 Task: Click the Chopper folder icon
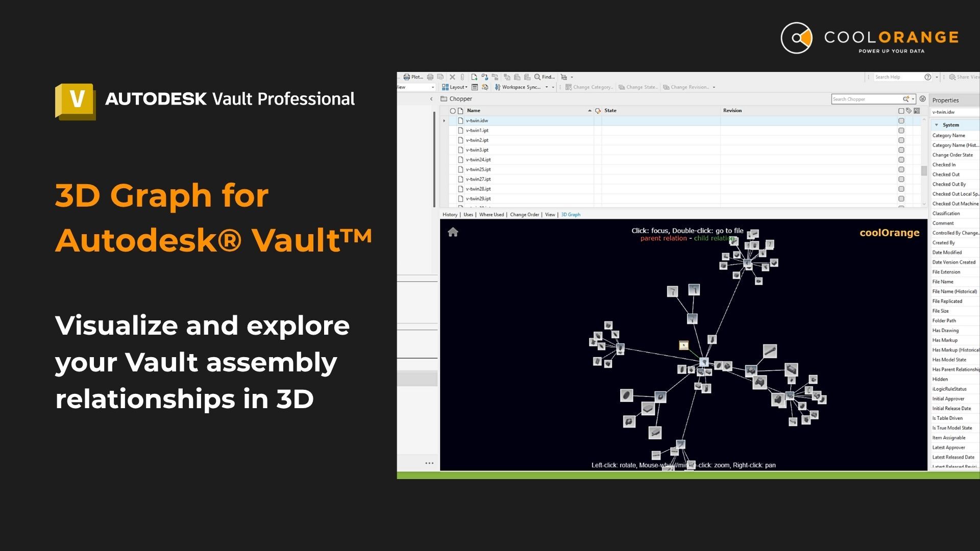click(444, 99)
